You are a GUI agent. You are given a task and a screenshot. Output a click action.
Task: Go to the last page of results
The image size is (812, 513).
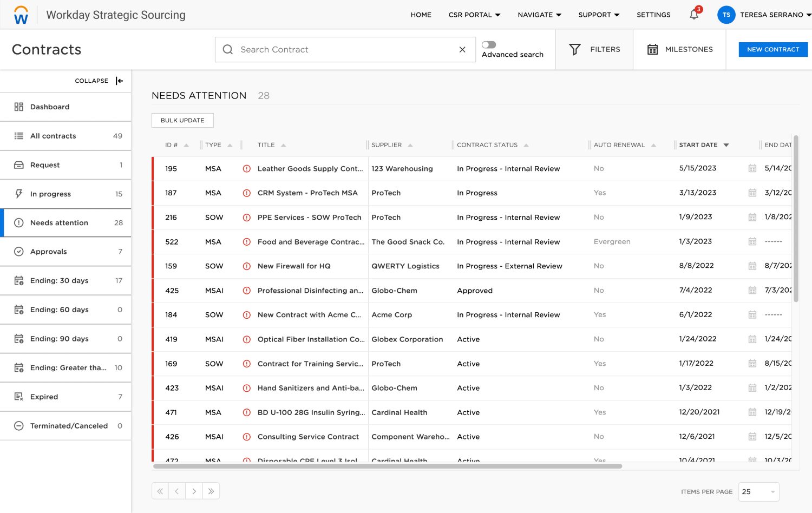[x=211, y=491]
